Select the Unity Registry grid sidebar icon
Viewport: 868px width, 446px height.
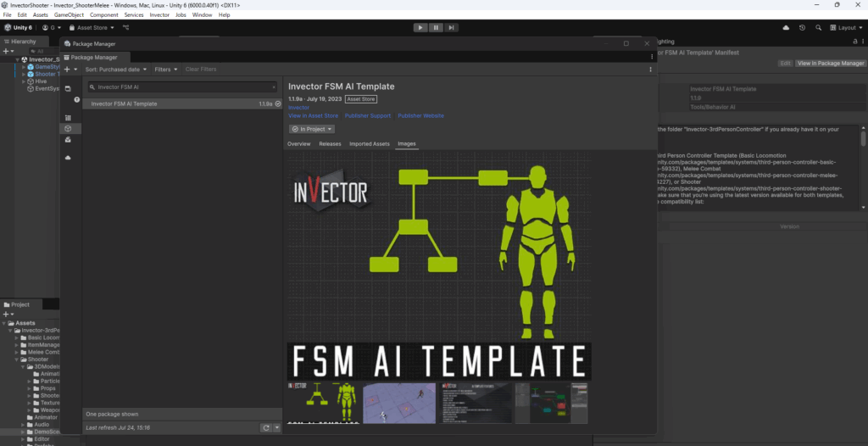coord(68,118)
